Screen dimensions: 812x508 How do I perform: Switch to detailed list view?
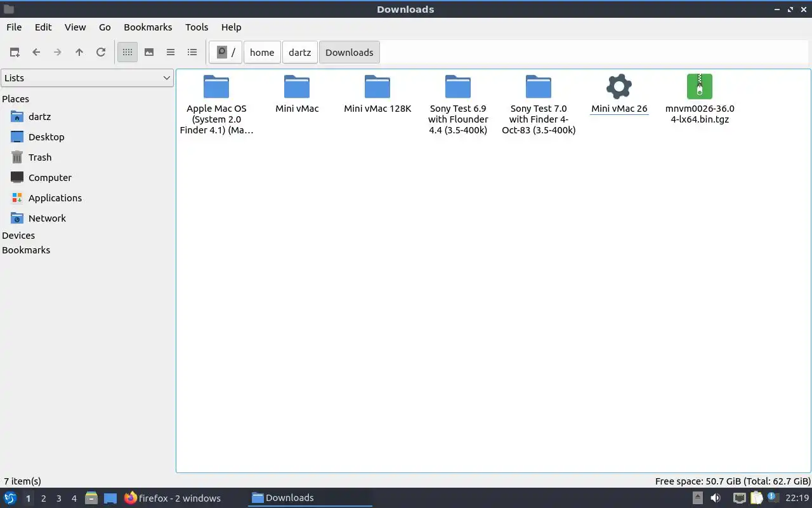pyautogui.click(x=192, y=53)
